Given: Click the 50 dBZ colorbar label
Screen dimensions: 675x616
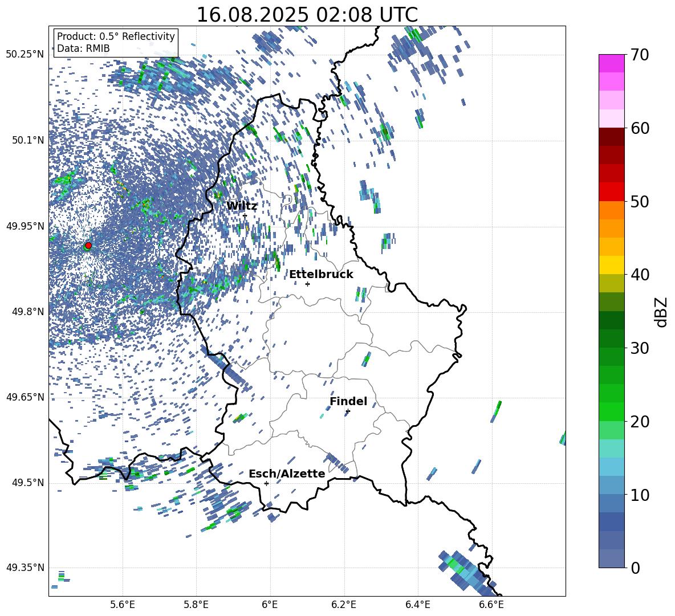Looking at the screenshot, I should 640,201.
